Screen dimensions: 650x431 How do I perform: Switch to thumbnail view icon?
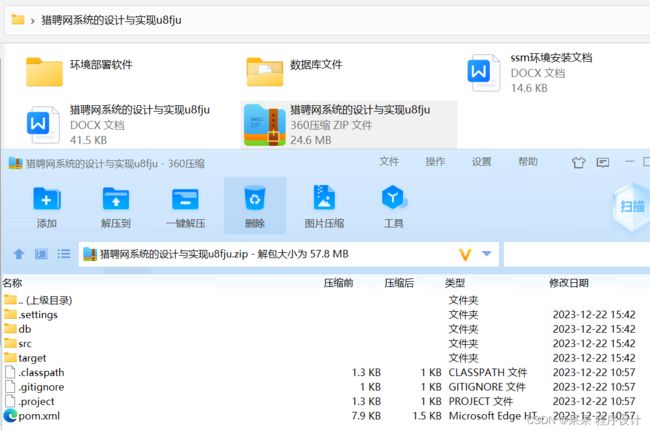[41, 254]
